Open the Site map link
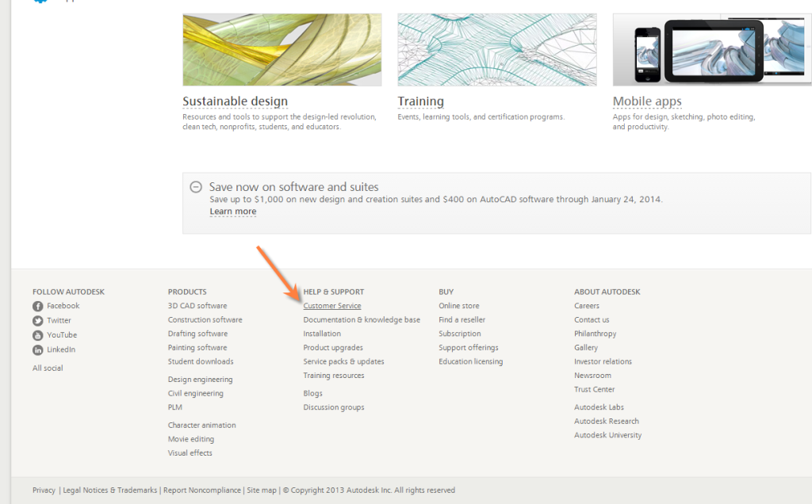This screenshot has height=504, width=812. tap(262, 490)
